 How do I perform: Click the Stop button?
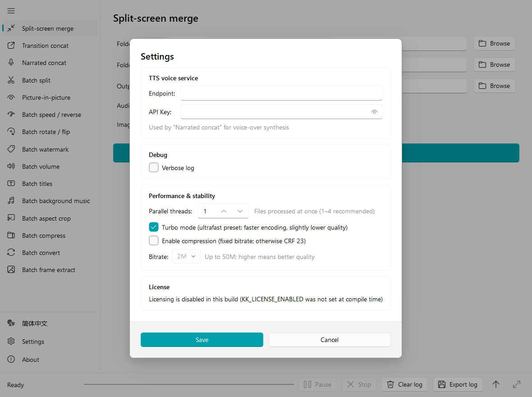tap(359, 384)
